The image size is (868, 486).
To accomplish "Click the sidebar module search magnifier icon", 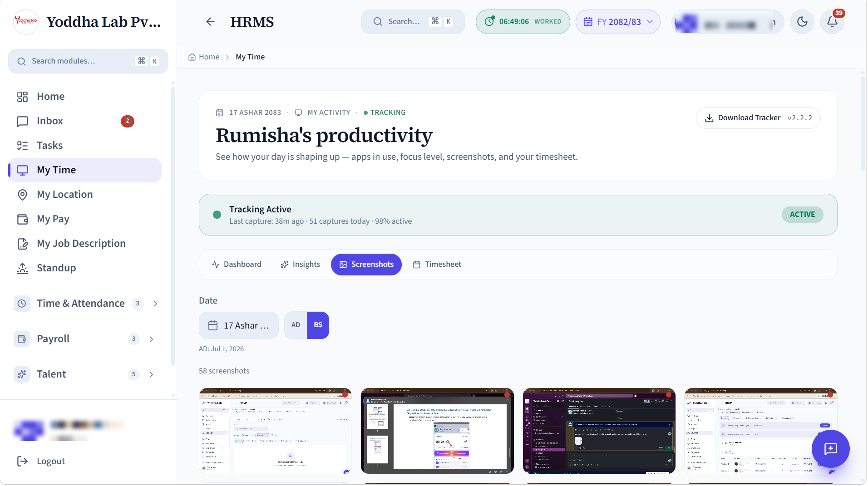I will point(21,61).
